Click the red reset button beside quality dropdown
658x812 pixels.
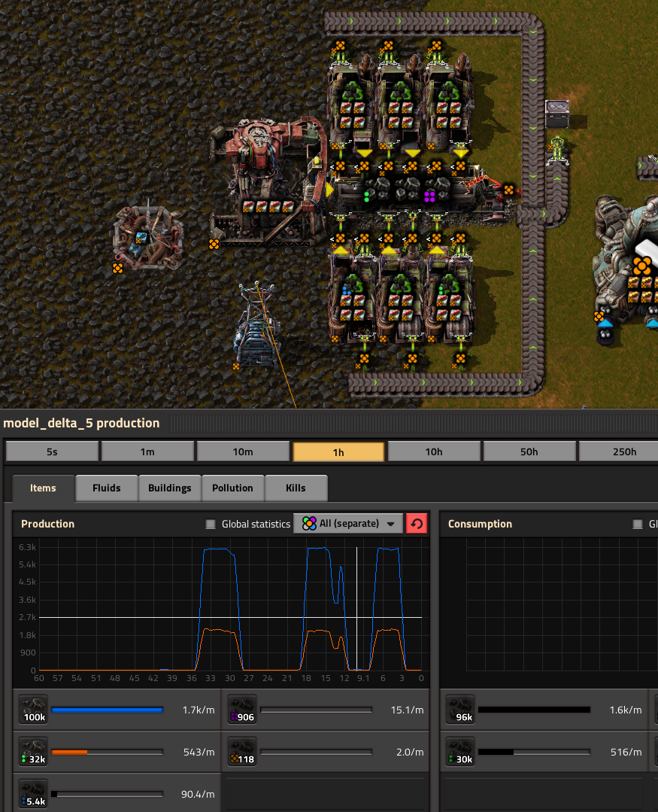pos(417,524)
